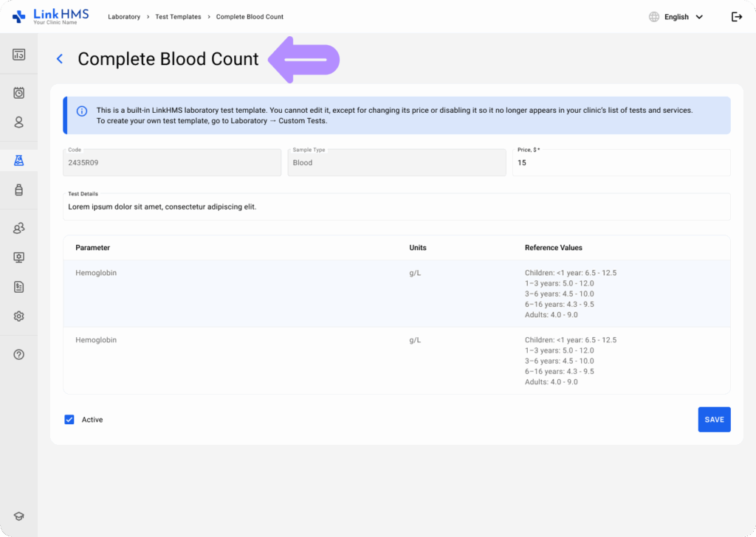Screen dimensions: 756x537
Task: Click Complete Blood Count breadcrumb
Action: (250, 17)
